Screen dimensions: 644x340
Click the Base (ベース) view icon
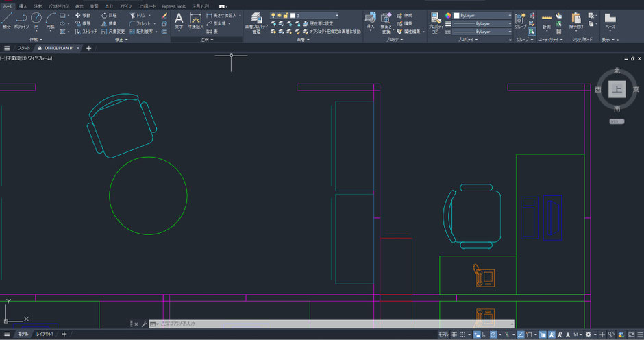610,21
